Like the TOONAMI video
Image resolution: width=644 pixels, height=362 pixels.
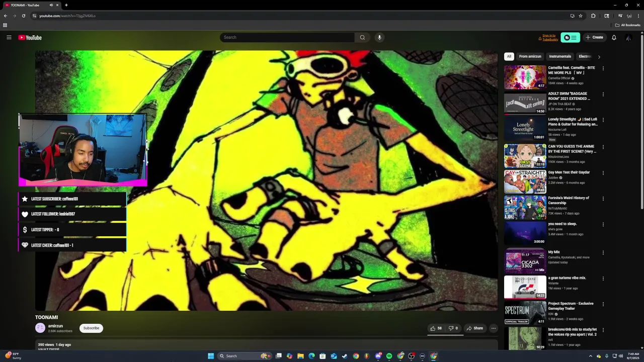coord(436,328)
